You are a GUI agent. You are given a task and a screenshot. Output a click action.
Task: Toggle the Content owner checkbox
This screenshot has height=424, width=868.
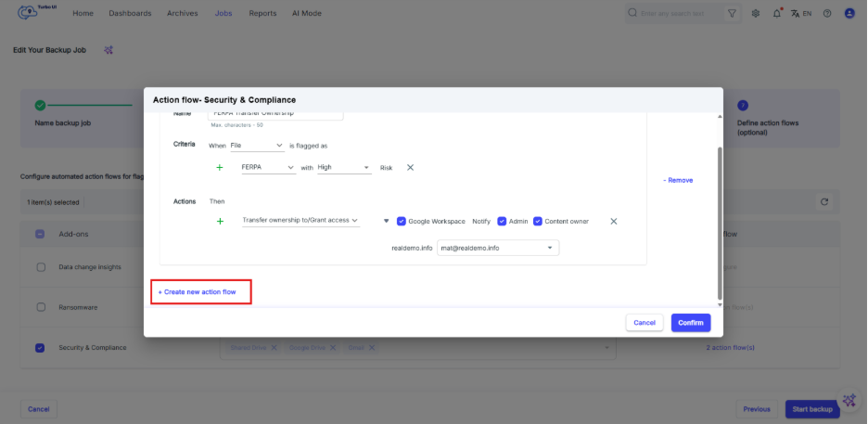538,221
